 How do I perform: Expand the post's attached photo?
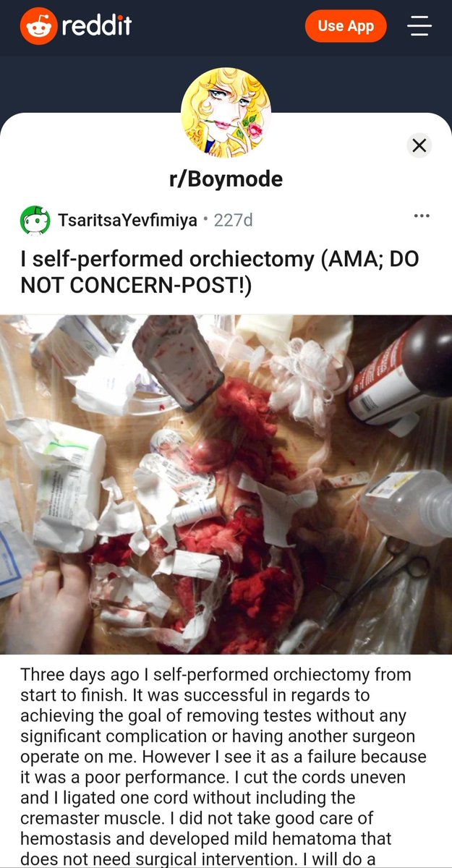click(x=226, y=485)
